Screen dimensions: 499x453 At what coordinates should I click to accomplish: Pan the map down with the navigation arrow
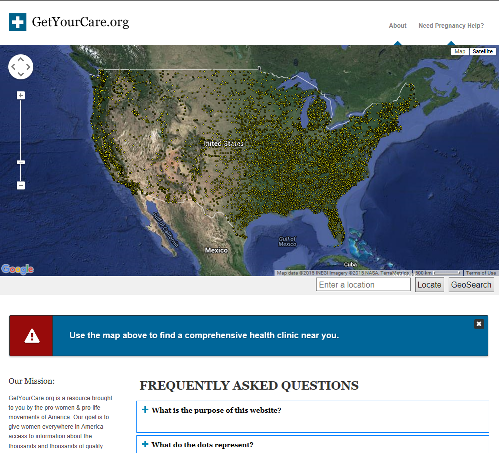pyautogui.click(x=21, y=74)
